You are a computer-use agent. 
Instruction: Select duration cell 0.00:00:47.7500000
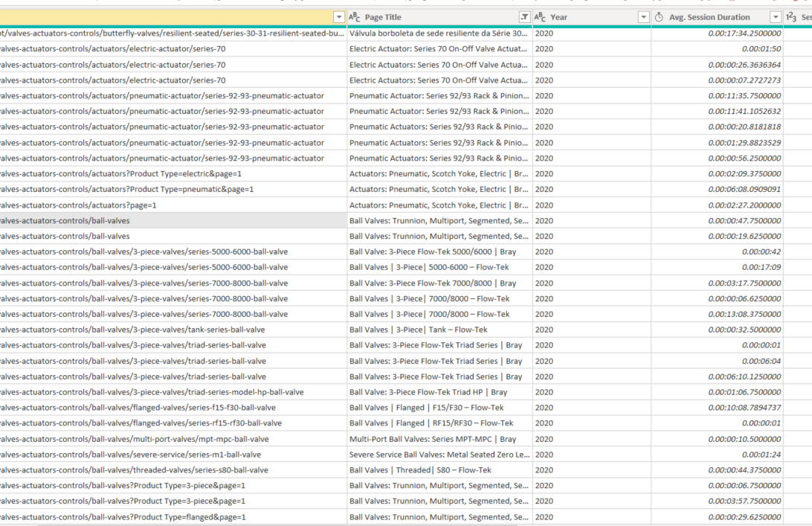[x=718, y=221]
